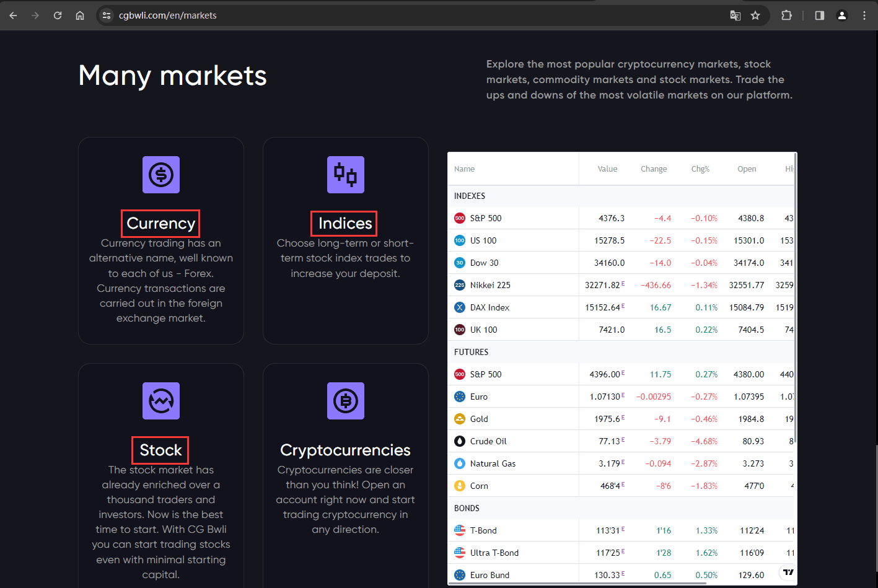Click the Indices candlestick icon
Viewport: 878px width, 588px height.
[x=346, y=175]
